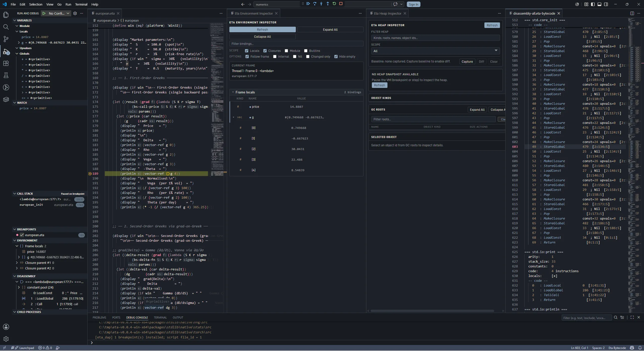644x351 pixels.
Task: Click the remote window indicator in status bar
Action: pos(4,348)
